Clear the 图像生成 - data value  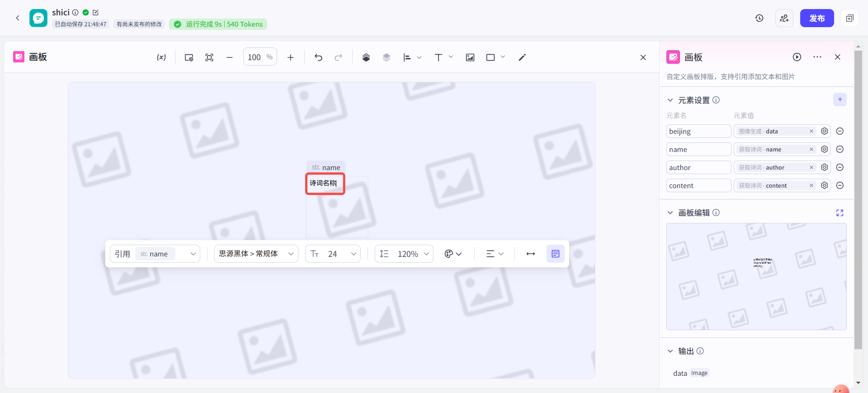pos(811,131)
